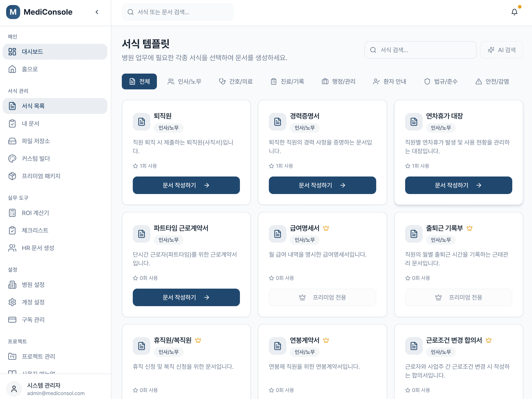Toggle favorite star on 경력증명서 template
532x399 pixels.
tap(271, 166)
